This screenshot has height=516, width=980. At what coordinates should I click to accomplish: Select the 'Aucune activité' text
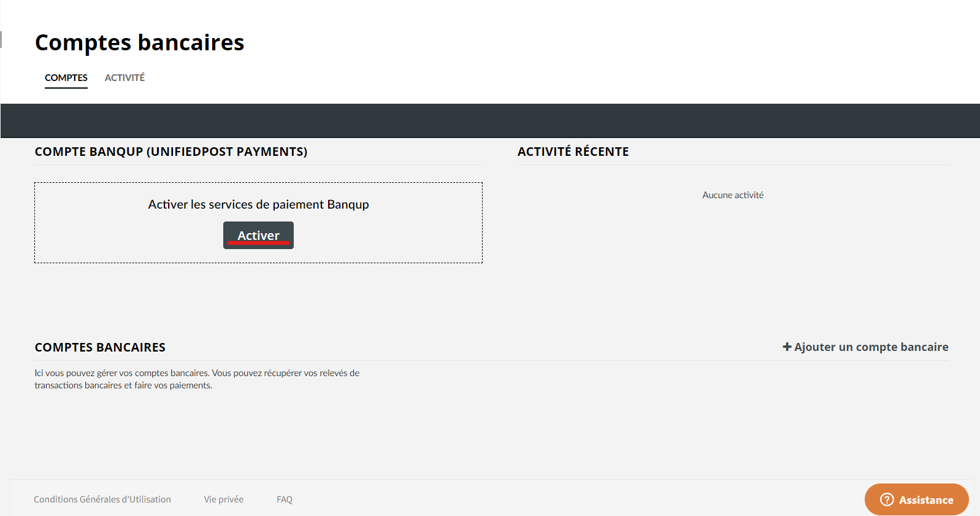pyautogui.click(x=733, y=195)
